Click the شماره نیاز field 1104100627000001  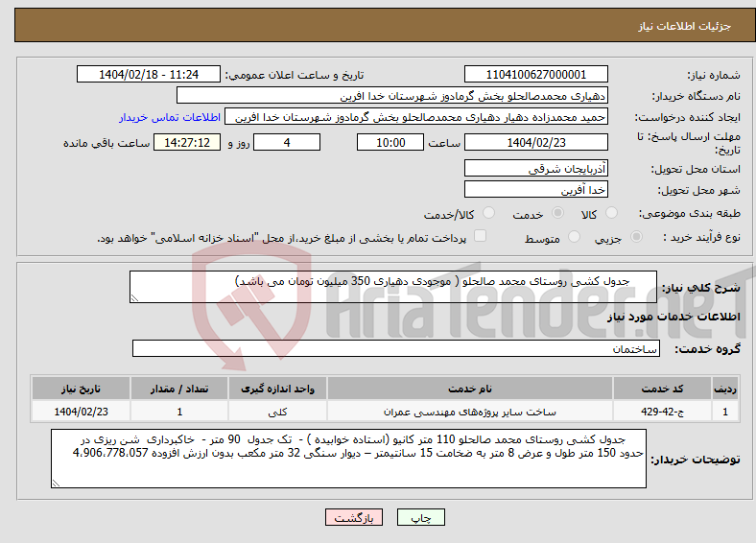(535, 74)
